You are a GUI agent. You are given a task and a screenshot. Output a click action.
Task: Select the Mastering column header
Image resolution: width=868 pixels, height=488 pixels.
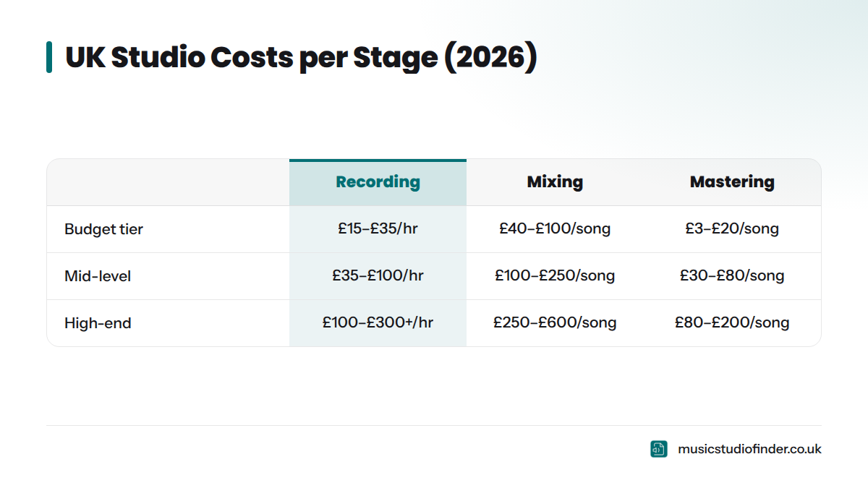coord(732,182)
